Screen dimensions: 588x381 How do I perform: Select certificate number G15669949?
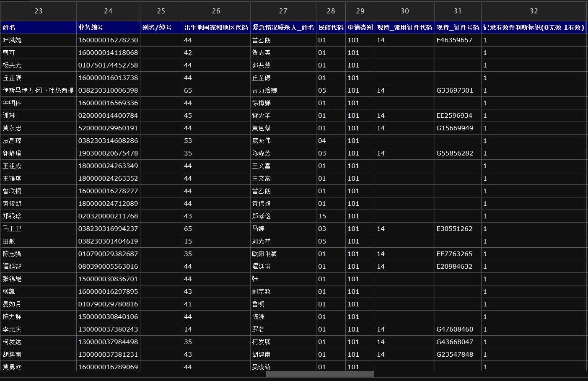tap(458, 128)
